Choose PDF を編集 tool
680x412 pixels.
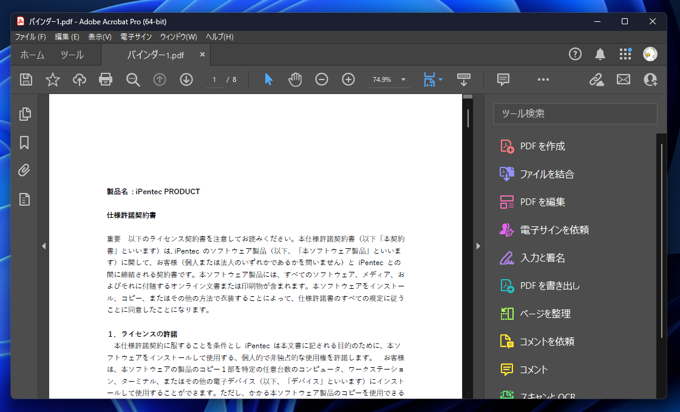click(533, 202)
